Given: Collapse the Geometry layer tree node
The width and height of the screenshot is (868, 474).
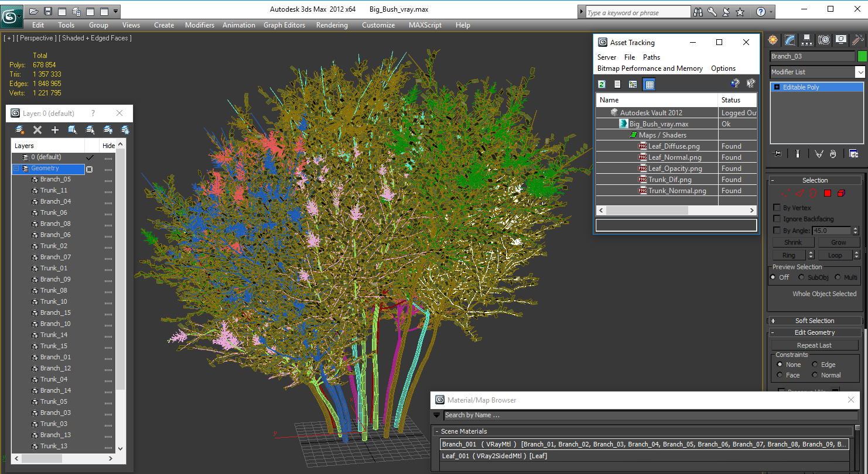Looking at the screenshot, I should click(16, 169).
